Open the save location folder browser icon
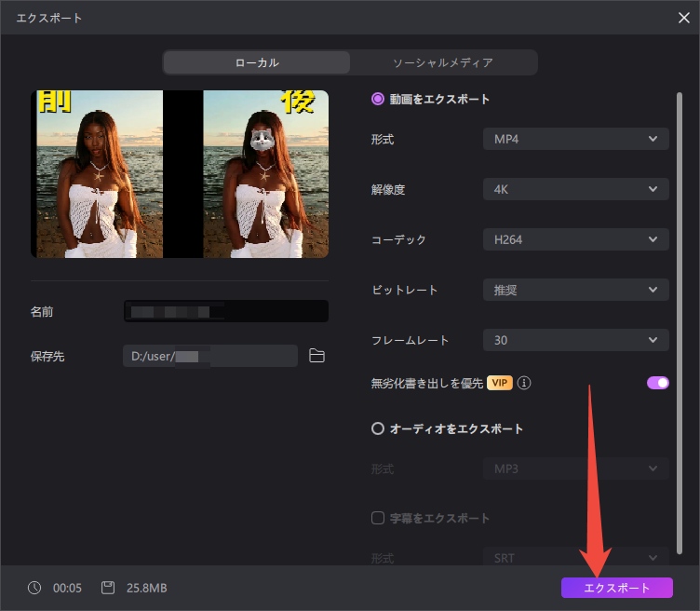The height and width of the screenshot is (611, 700). [x=316, y=356]
